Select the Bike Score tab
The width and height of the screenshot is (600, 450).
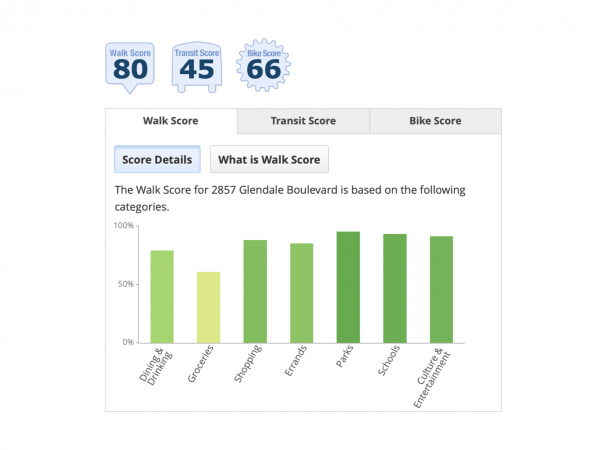click(435, 121)
